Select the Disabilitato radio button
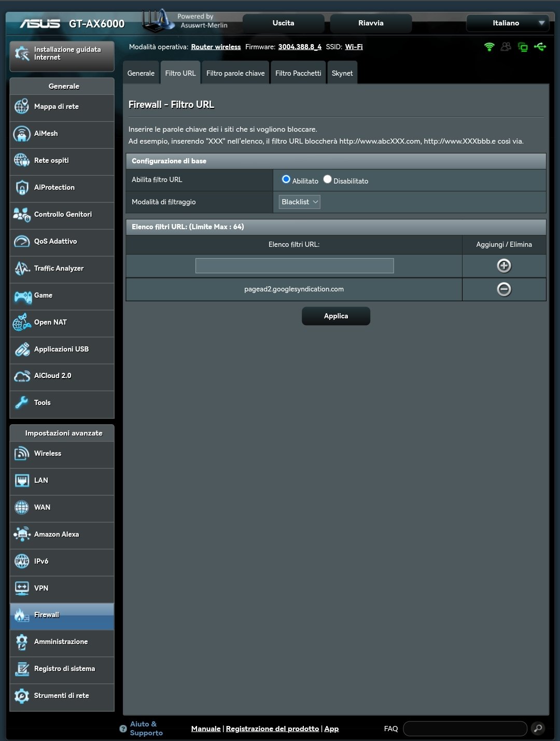560x741 pixels. [x=327, y=179]
